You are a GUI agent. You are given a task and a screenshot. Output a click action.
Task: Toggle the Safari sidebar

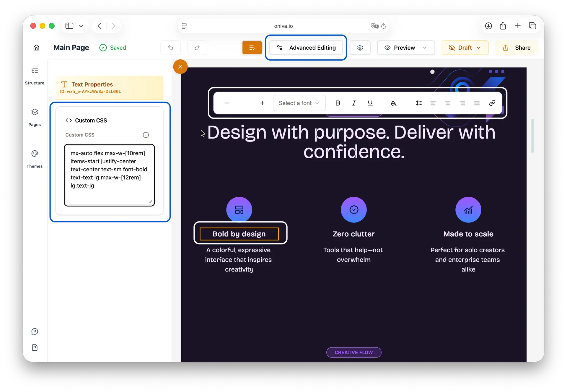[x=69, y=26]
